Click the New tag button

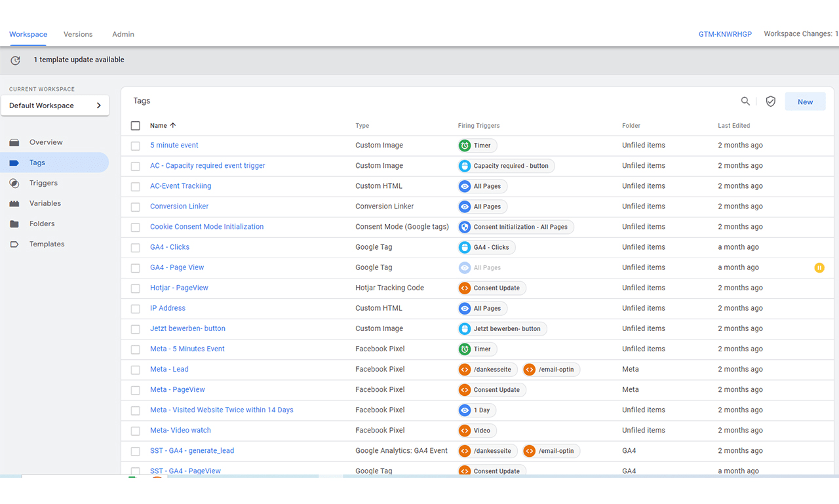(805, 102)
